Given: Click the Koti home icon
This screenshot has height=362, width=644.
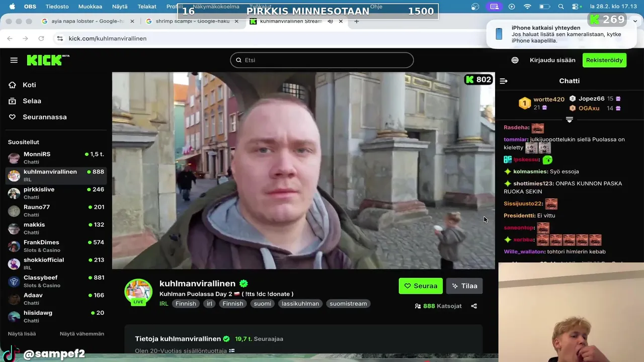Looking at the screenshot, I should click(x=13, y=85).
